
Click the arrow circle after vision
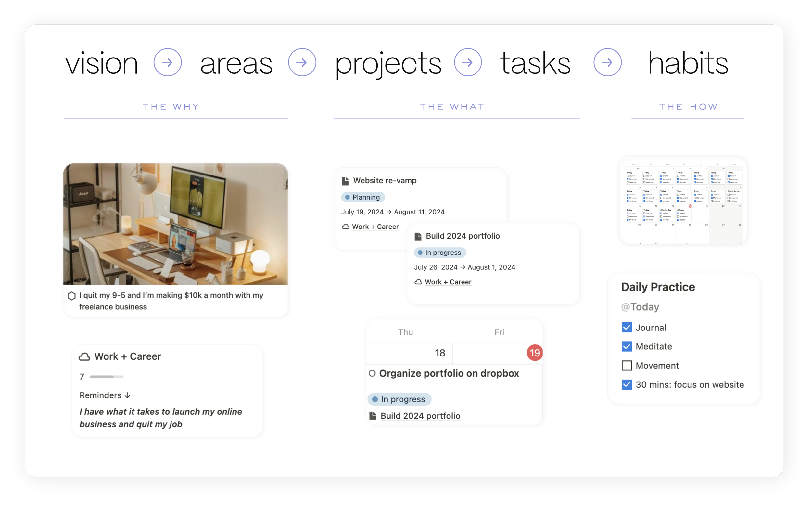(x=168, y=62)
